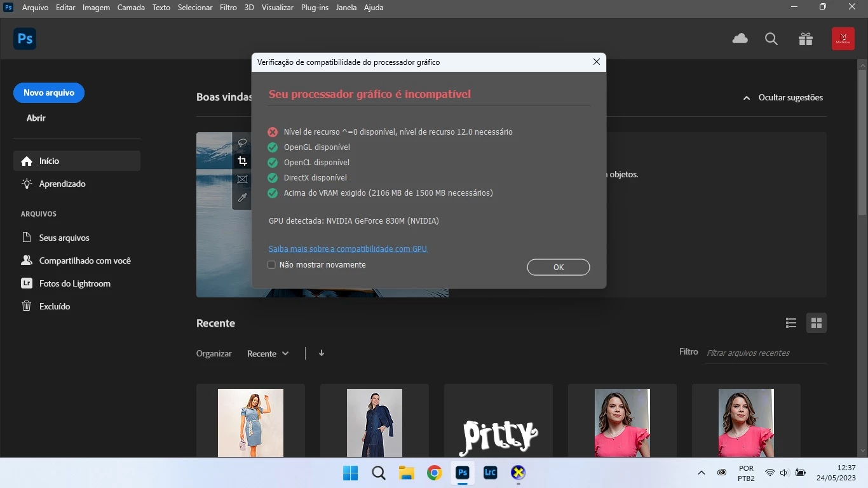This screenshot has height=488, width=868.
Task: Open Compartilhado com você section
Action: pyautogui.click(x=77, y=261)
